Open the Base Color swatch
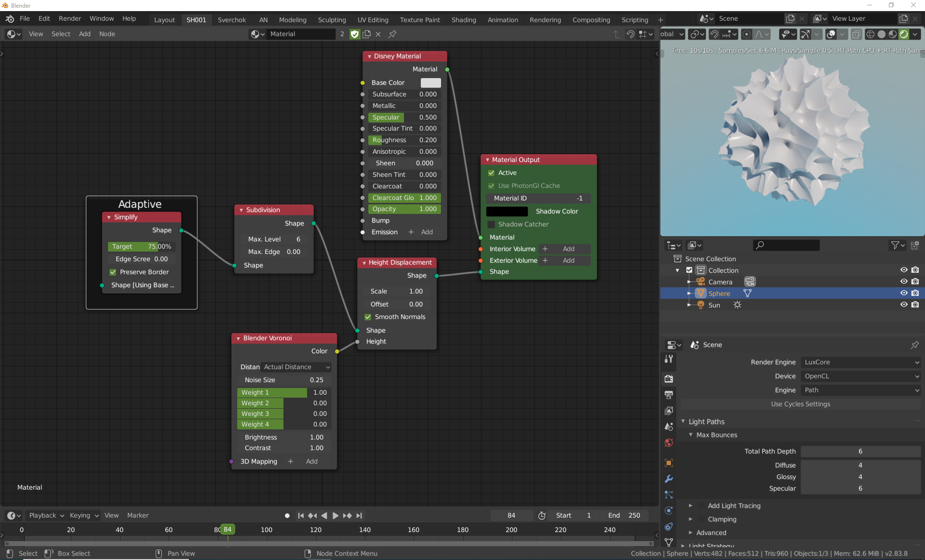The image size is (925, 560). click(430, 83)
